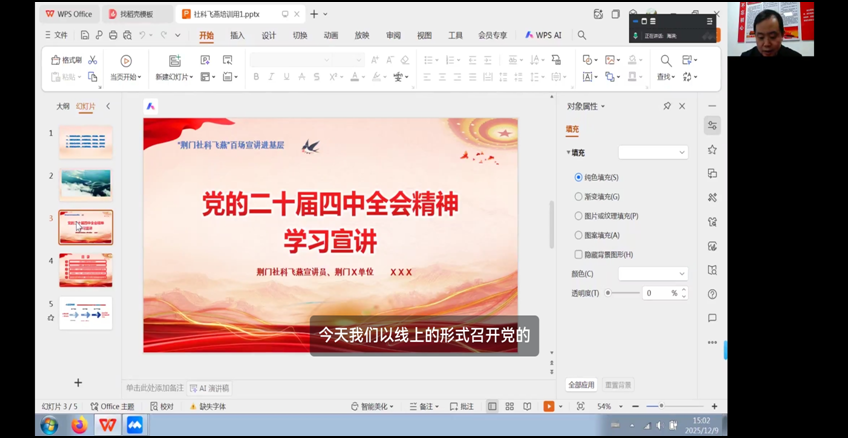Open the Animation (动画) ribbon tab

[330, 35]
